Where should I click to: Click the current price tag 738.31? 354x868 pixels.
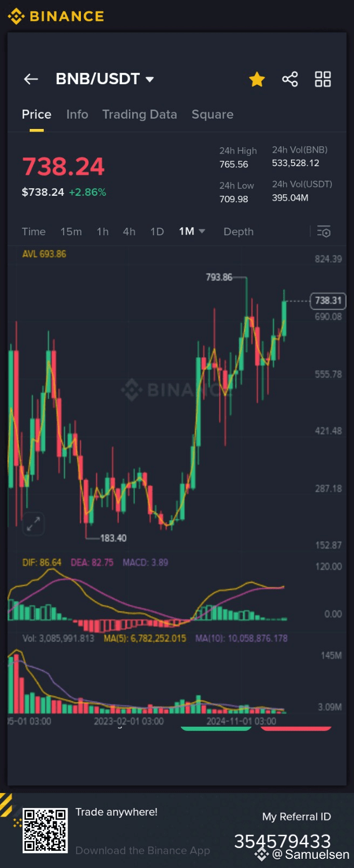point(328,300)
